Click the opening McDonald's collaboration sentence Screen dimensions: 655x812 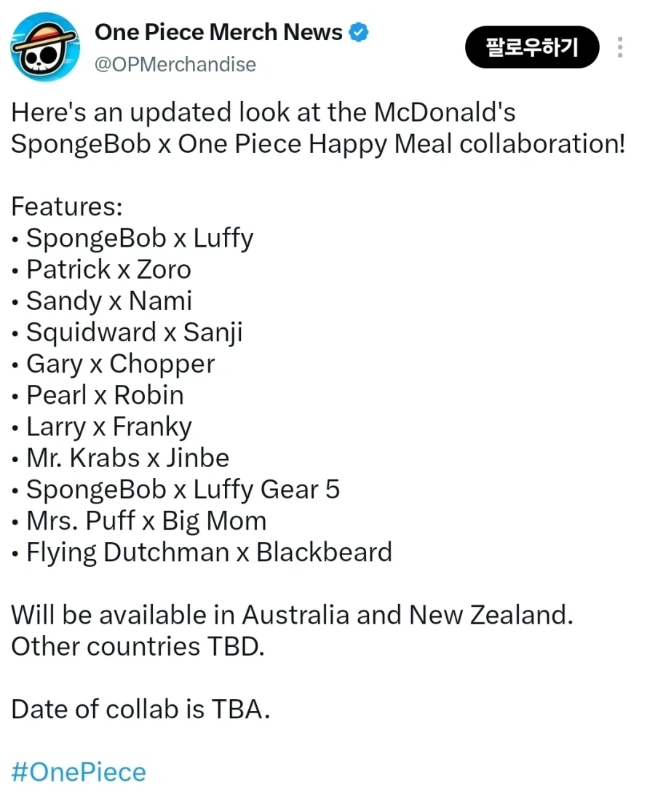(x=318, y=128)
